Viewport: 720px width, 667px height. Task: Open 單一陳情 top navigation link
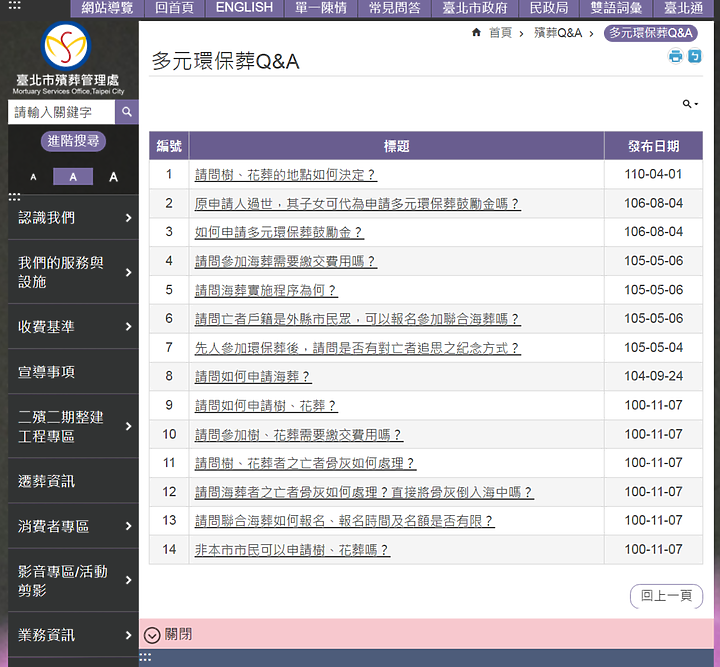tap(321, 8)
